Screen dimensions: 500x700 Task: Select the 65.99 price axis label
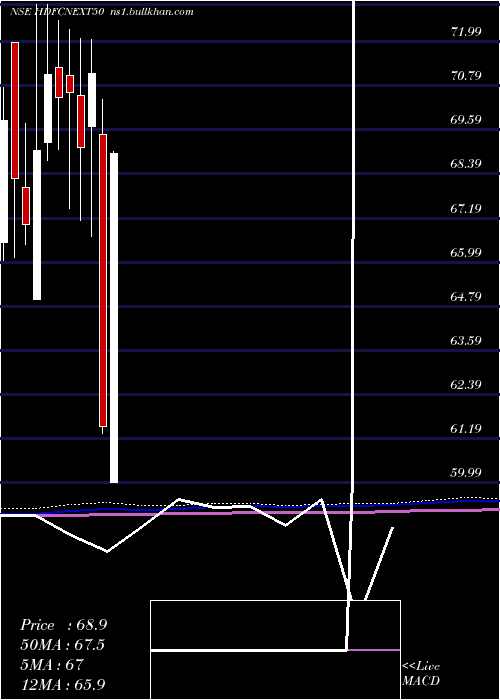(467, 252)
